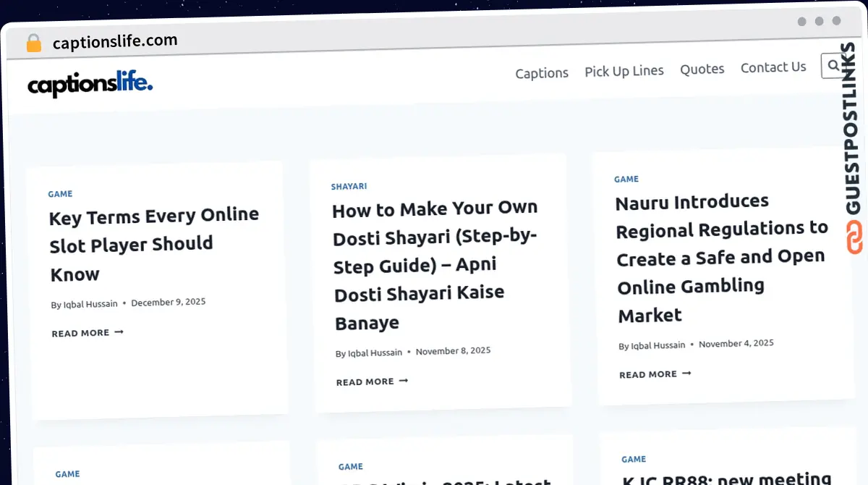868x485 pixels.
Task: Click GAME category above KJC RR88 post
Action: [x=634, y=459]
